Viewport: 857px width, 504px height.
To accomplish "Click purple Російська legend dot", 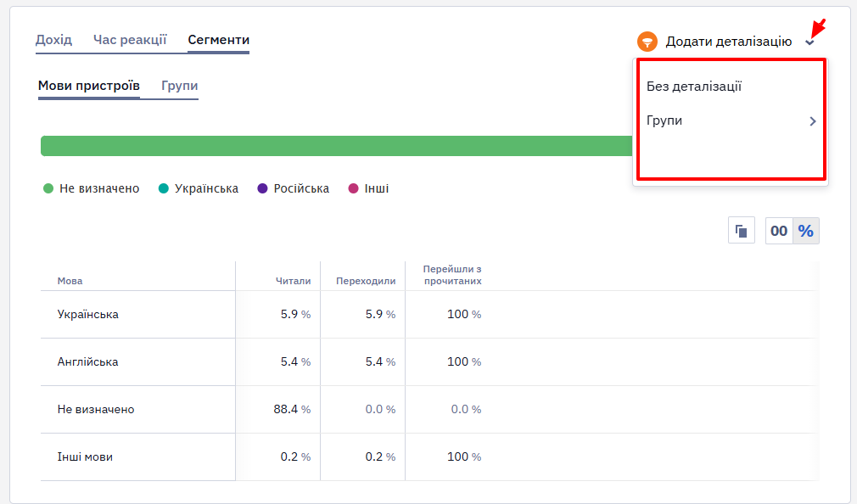I will (x=262, y=188).
